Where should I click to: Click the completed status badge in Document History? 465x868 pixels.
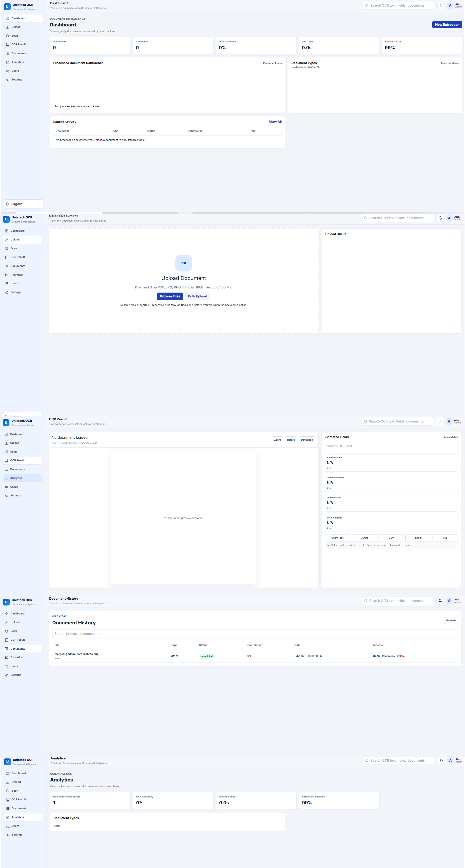pyautogui.click(x=207, y=656)
